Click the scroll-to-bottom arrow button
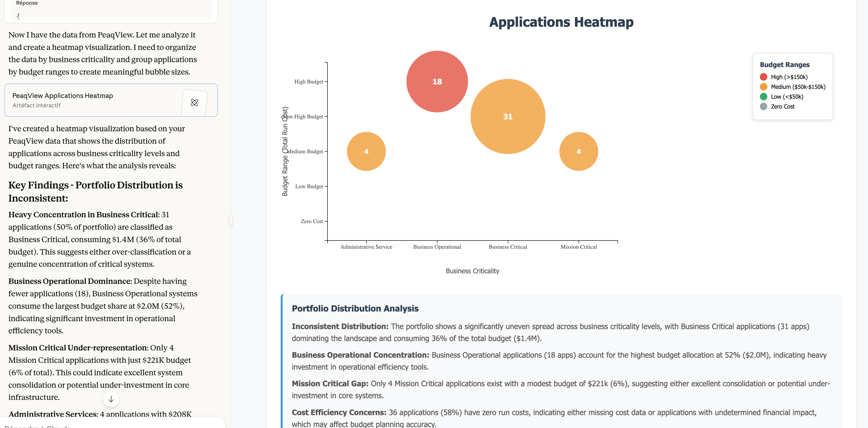The width and height of the screenshot is (868, 428). click(111, 399)
